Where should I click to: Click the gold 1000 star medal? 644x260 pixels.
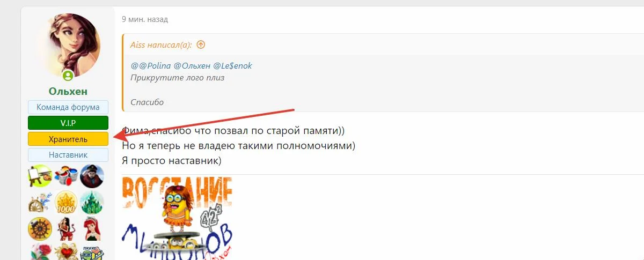[x=66, y=203]
